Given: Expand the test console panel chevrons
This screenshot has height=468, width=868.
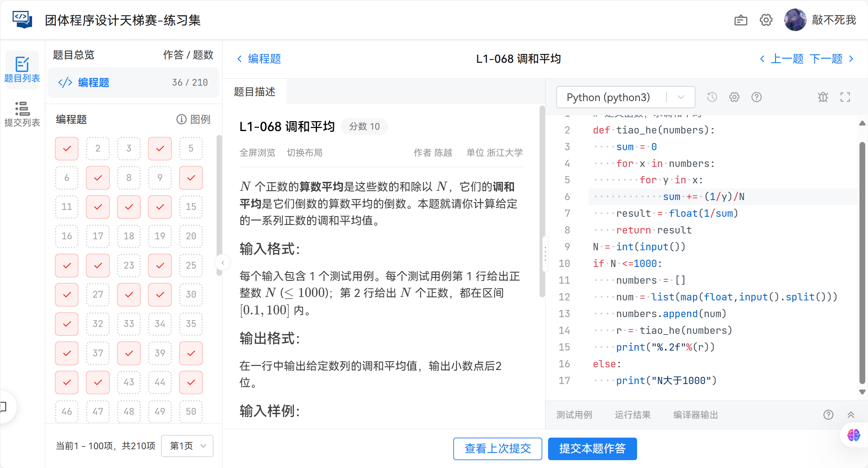Looking at the screenshot, I should (851, 415).
